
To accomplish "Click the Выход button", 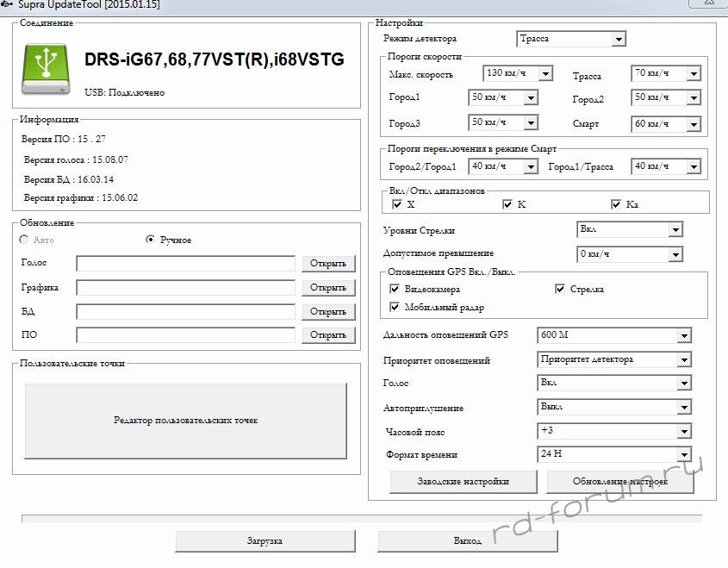I will click(x=468, y=541).
